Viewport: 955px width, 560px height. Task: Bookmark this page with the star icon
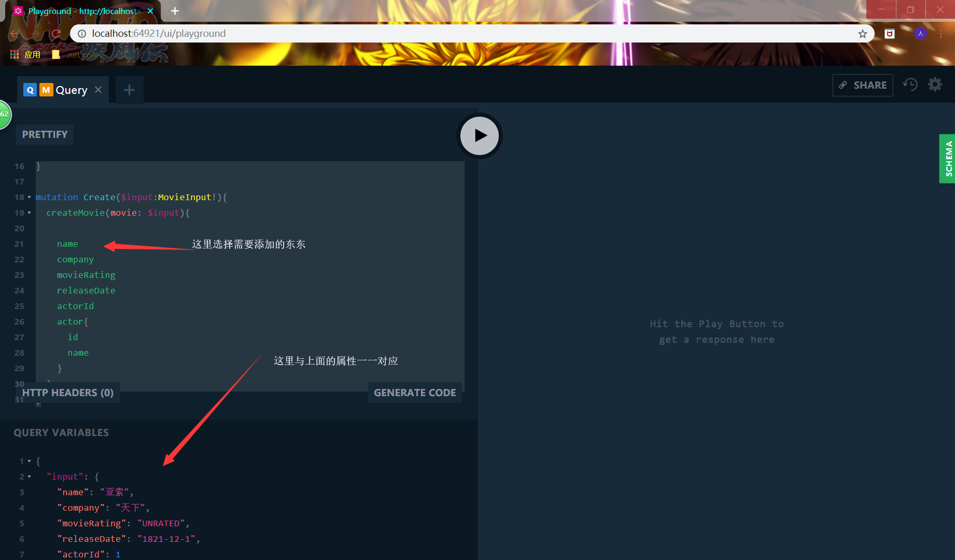click(862, 34)
